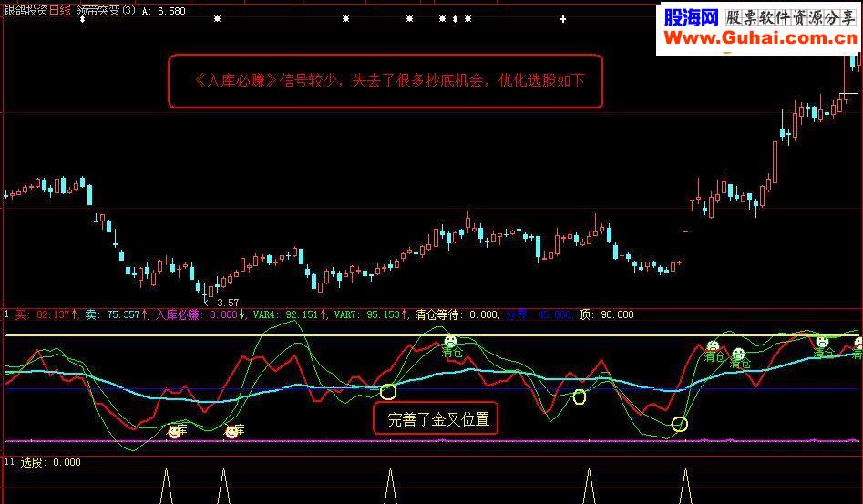Select the yellow 顶 horizontal line
Screen dimensions: 863x504
432,335
